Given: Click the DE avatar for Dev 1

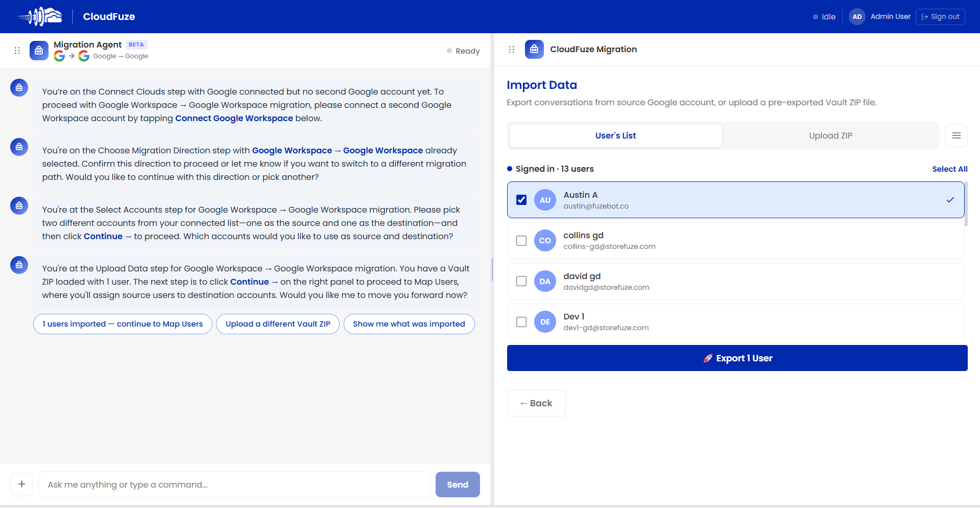Looking at the screenshot, I should 545,322.
